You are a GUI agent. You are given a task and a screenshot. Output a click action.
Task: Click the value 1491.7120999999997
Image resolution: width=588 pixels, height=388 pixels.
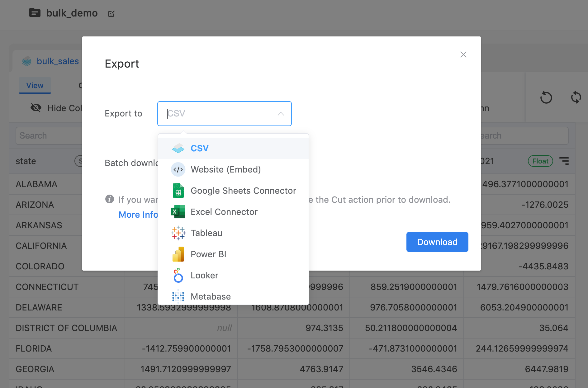pos(186,369)
